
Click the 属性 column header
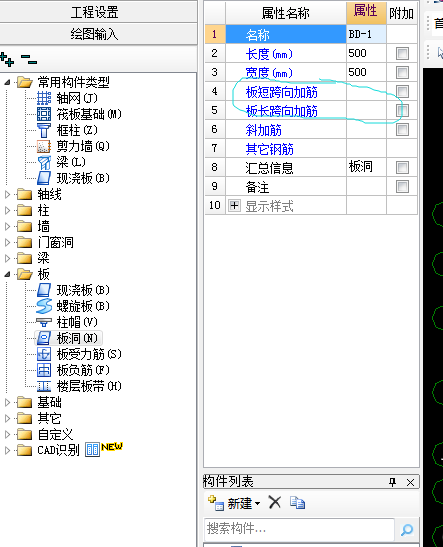coord(366,13)
